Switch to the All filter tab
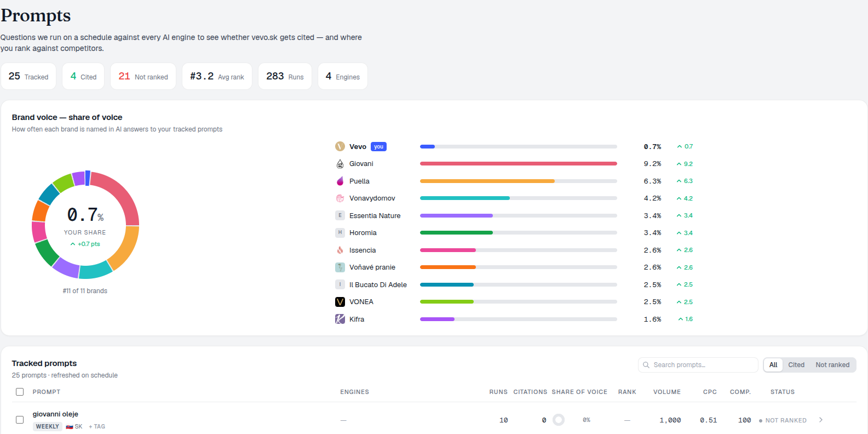 point(773,365)
